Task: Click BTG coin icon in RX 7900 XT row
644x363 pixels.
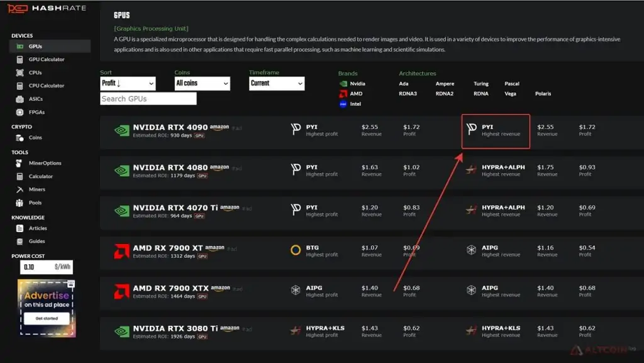Action: tap(296, 250)
